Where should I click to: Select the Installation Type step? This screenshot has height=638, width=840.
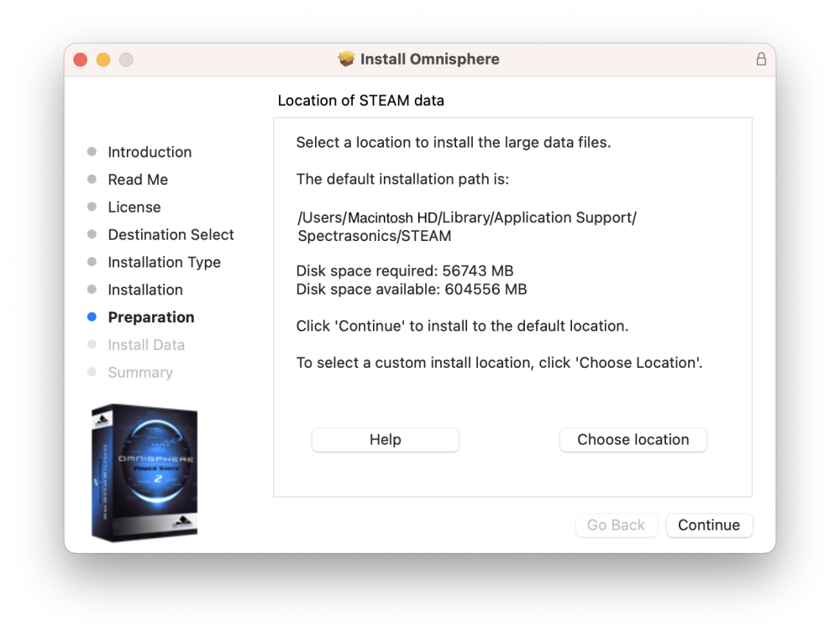click(164, 262)
